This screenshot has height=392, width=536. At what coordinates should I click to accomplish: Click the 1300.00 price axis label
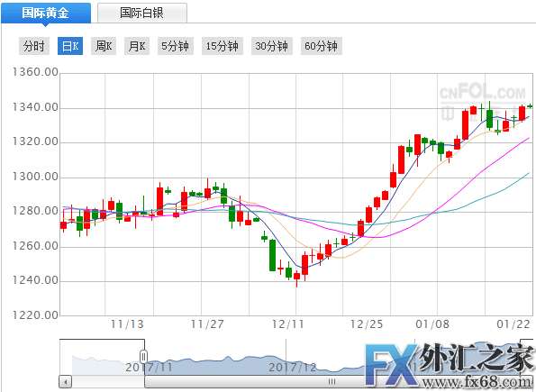pos(35,177)
